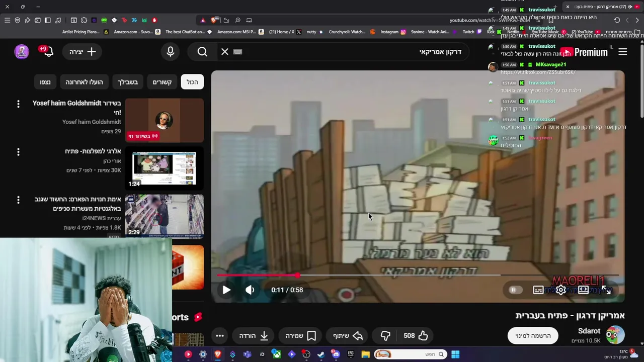Open the YouTube hamburger guide menu

coord(622,52)
